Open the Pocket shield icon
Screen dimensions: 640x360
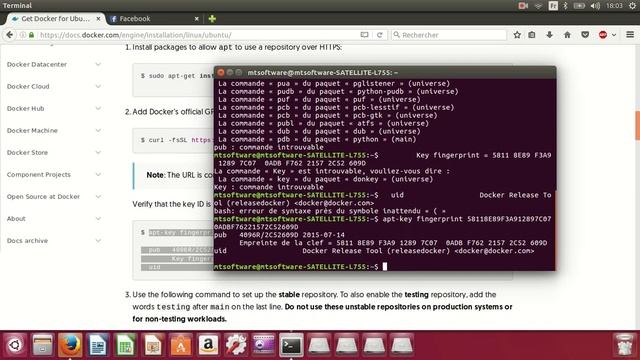585,35
